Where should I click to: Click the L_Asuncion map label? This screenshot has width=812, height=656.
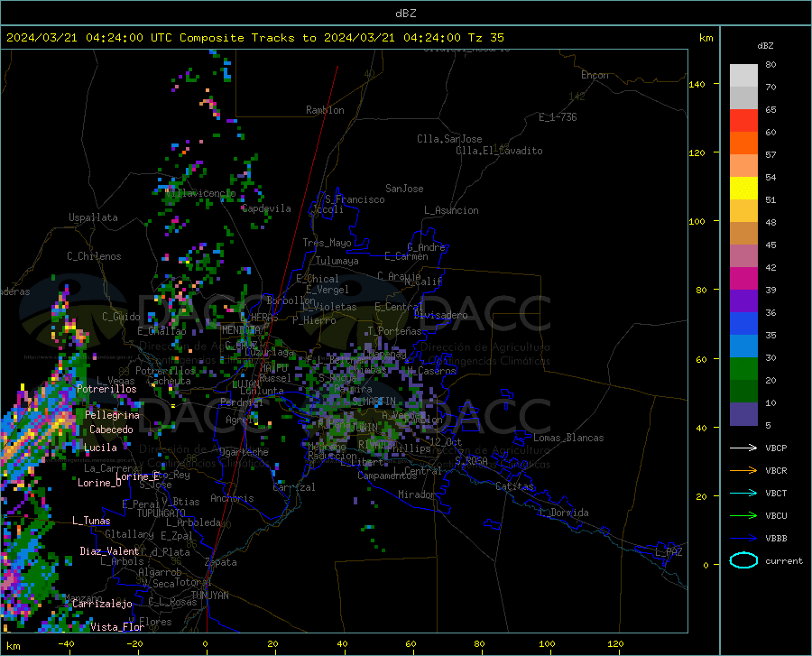point(452,210)
